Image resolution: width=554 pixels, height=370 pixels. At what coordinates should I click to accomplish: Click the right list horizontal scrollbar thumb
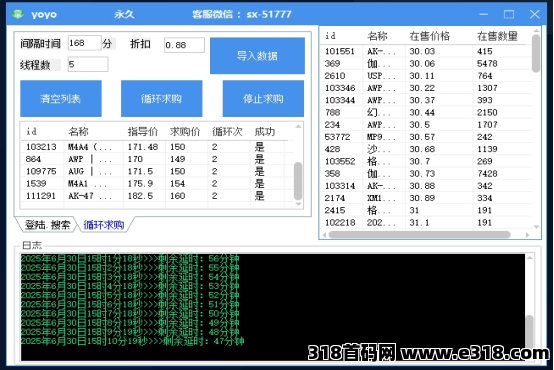419,234
